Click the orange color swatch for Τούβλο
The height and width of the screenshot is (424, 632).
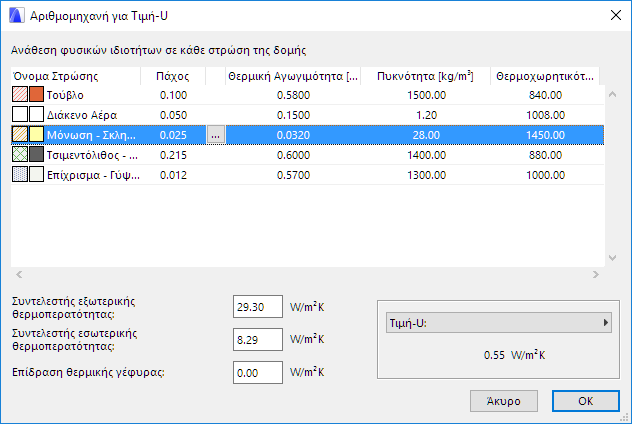coord(36,94)
